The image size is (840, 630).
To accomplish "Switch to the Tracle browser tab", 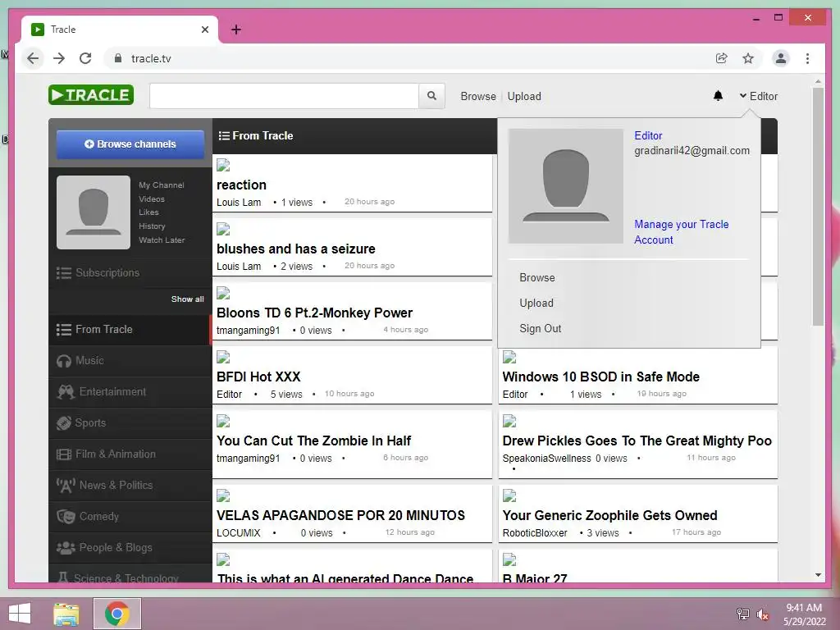I will [120, 30].
